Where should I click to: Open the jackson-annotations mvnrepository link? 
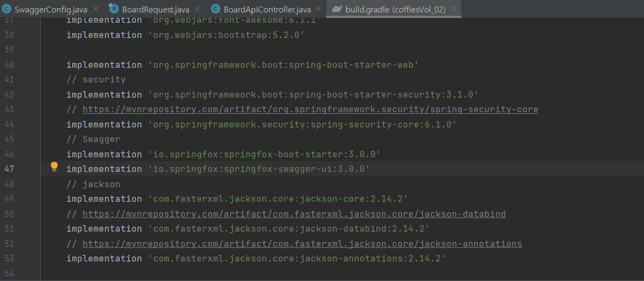tap(302, 244)
